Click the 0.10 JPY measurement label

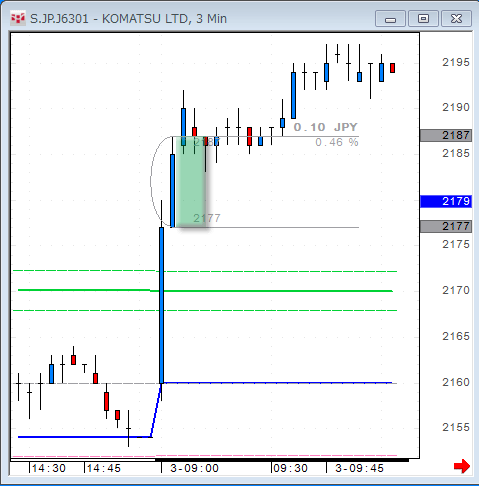[x=326, y=127]
